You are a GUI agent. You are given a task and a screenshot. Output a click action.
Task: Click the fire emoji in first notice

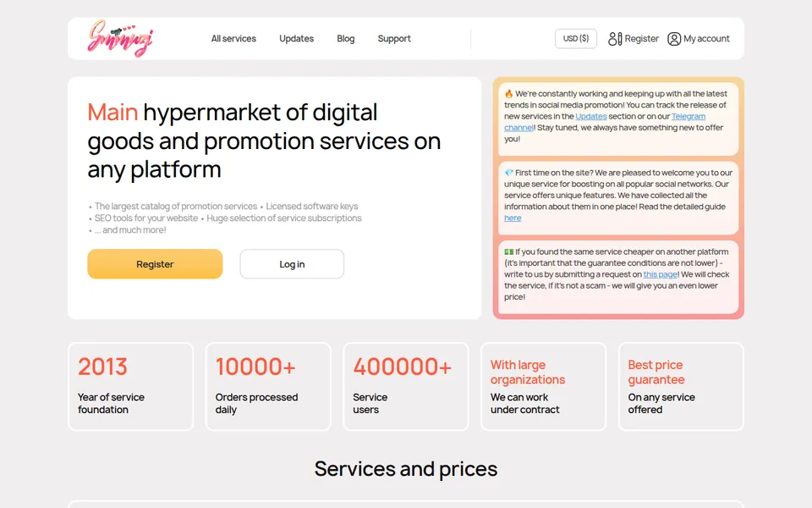508,94
